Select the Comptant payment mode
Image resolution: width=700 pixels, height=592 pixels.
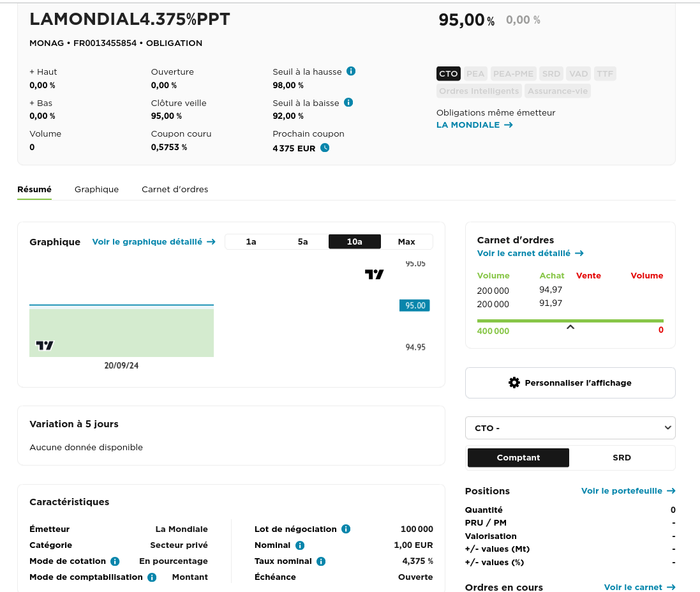(x=518, y=457)
